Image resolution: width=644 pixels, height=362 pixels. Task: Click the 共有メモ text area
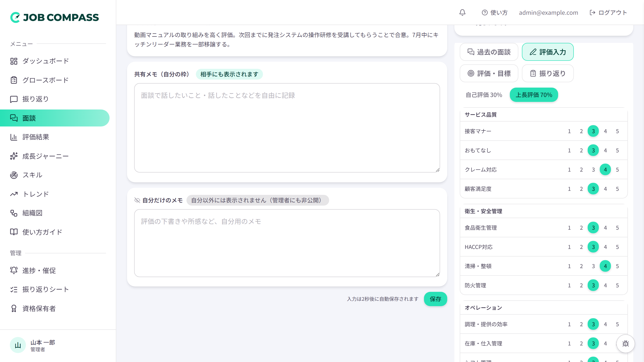[287, 128]
